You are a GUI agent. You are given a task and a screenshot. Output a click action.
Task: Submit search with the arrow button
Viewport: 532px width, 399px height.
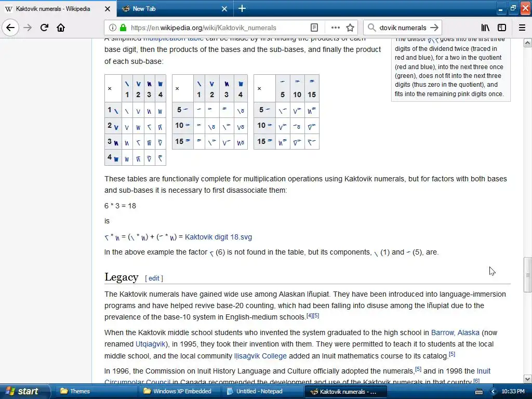coord(434,28)
